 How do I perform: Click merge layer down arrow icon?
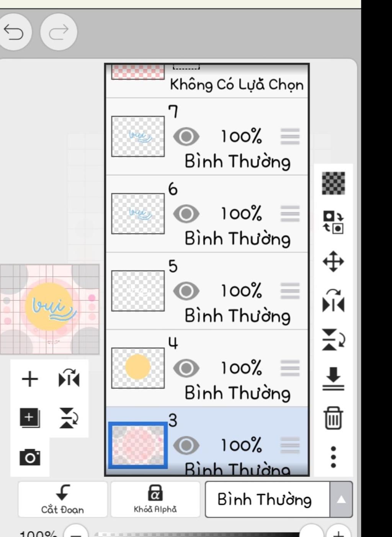[x=333, y=379]
